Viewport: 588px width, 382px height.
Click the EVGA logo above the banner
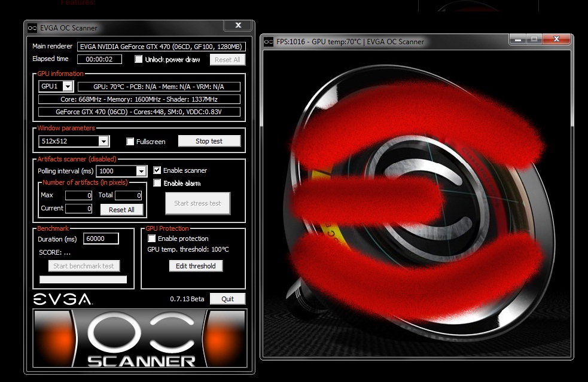[x=62, y=299]
